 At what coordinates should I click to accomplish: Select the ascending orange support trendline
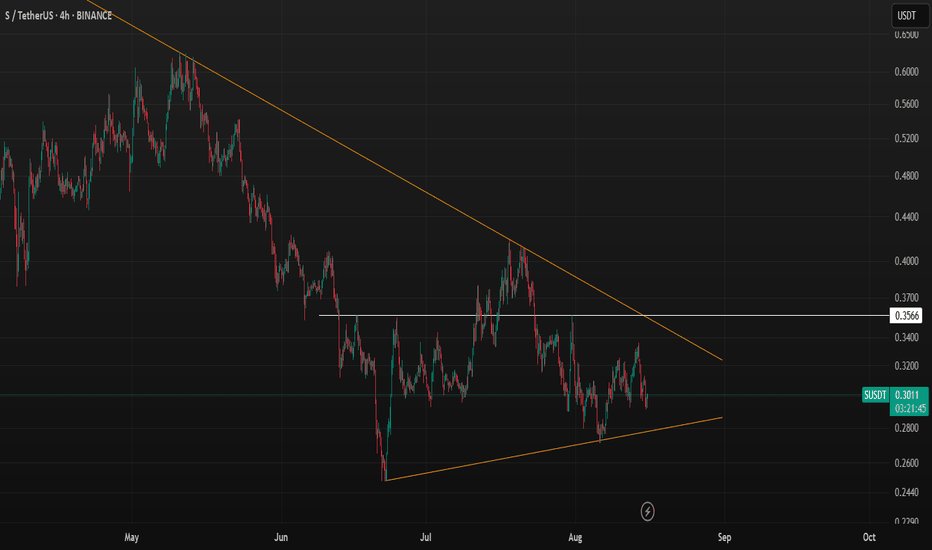tap(553, 449)
